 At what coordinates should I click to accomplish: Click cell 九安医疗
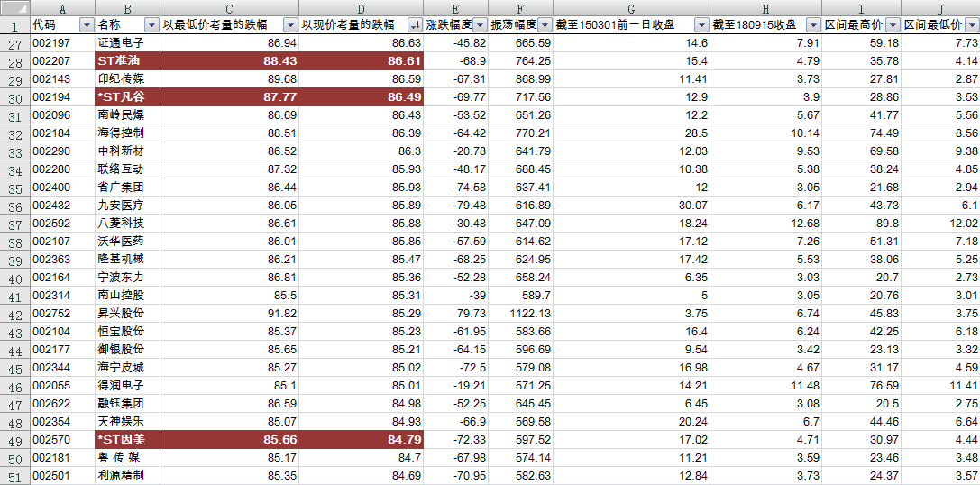127,206
